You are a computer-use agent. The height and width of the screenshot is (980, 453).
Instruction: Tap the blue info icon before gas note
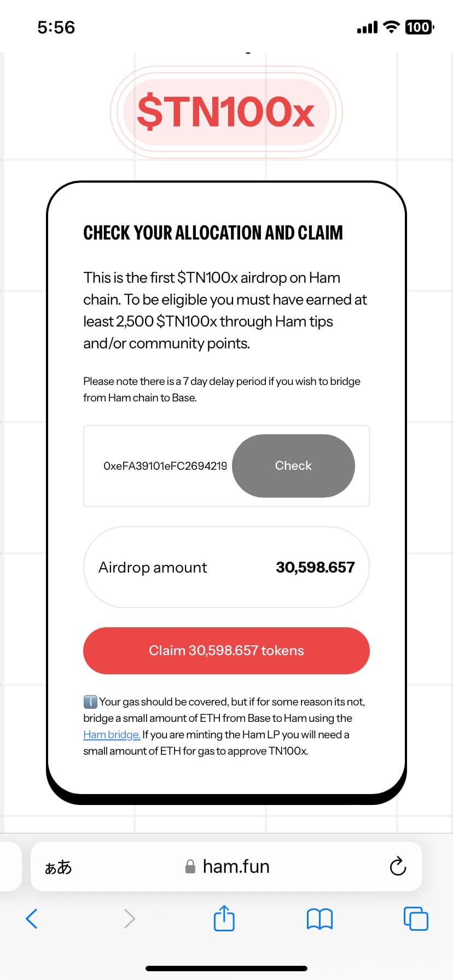[x=90, y=702]
